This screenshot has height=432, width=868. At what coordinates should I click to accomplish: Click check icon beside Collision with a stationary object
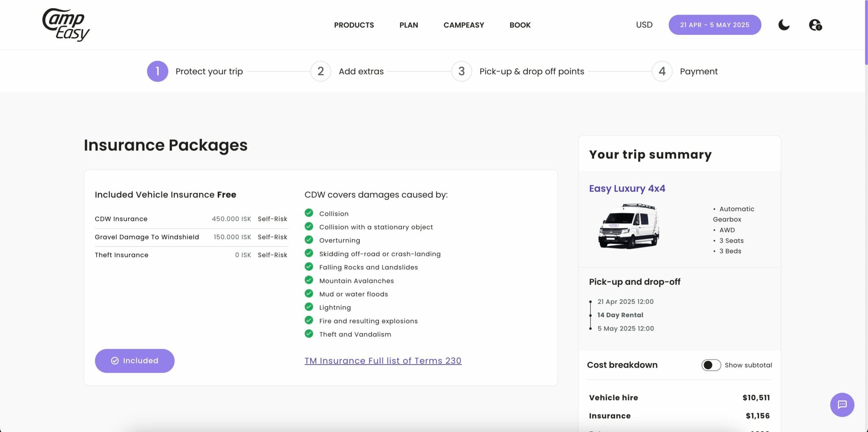(x=309, y=226)
